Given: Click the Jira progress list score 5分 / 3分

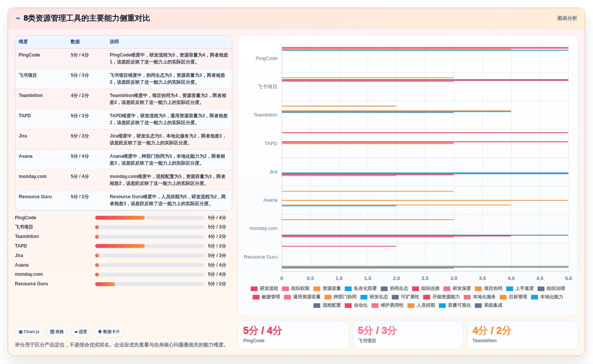Looking at the screenshot, I should 217,256.
